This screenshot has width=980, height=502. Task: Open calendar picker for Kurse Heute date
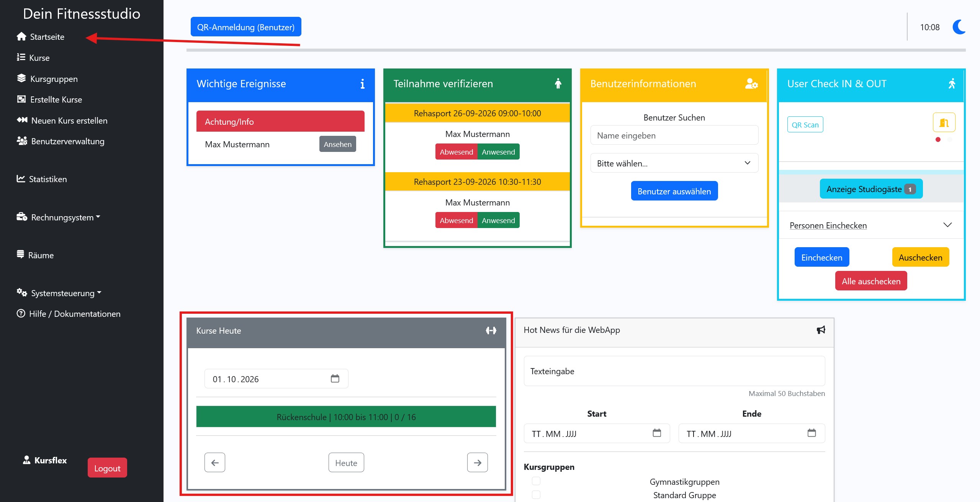pos(335,378)
